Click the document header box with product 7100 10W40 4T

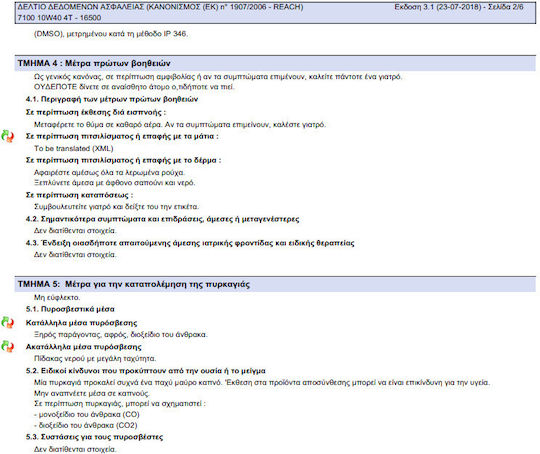point(275,12)
